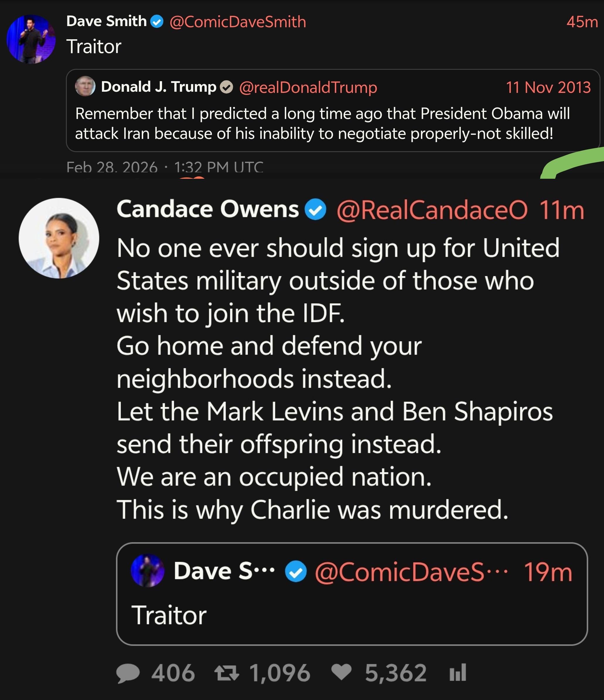This screenshot has height=700, width=604.
Task: Open the quoted "Traitor" post text
Action: (x=169, y=615)
